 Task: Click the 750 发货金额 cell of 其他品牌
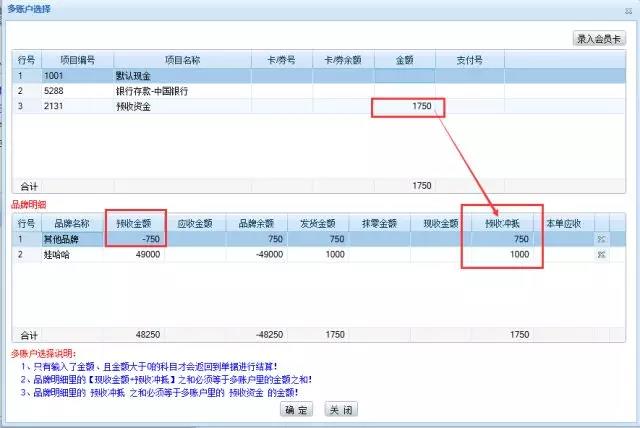[318, 239]
